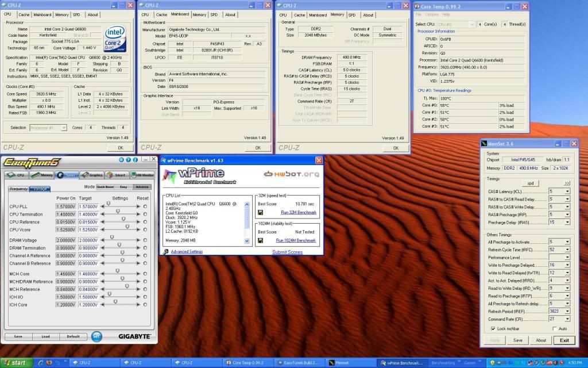Viewport: 588px width, 368px height.
Task: Click the save disk icon for 32M test
Action: click(260, 213)
